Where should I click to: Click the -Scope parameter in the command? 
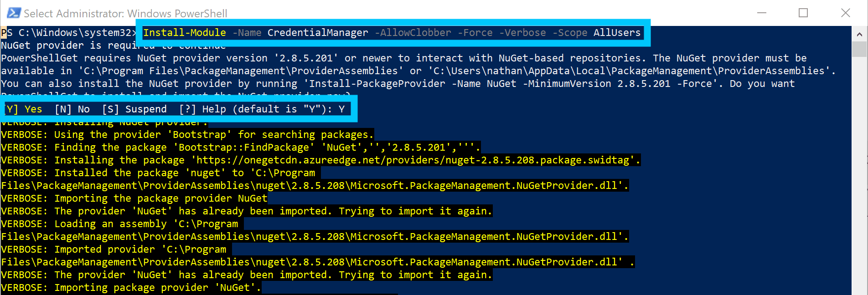coord(570,33)
